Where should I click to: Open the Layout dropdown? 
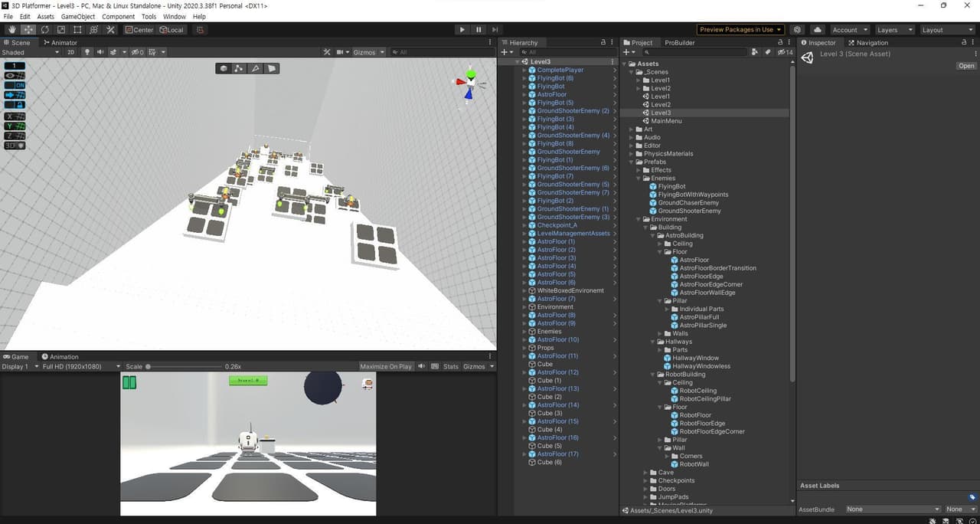(x=946, y=30)
